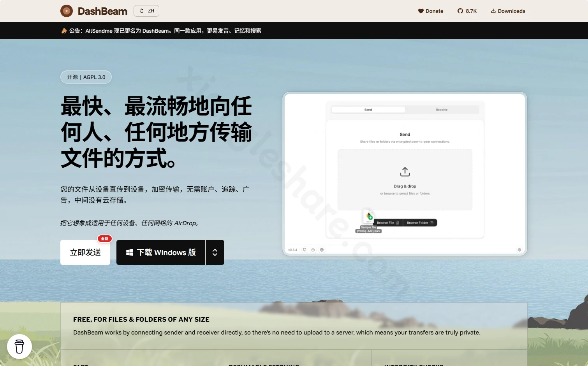Click the dragged Sample file mkv icon
588x366 pixels.
(x=369, y=216)
